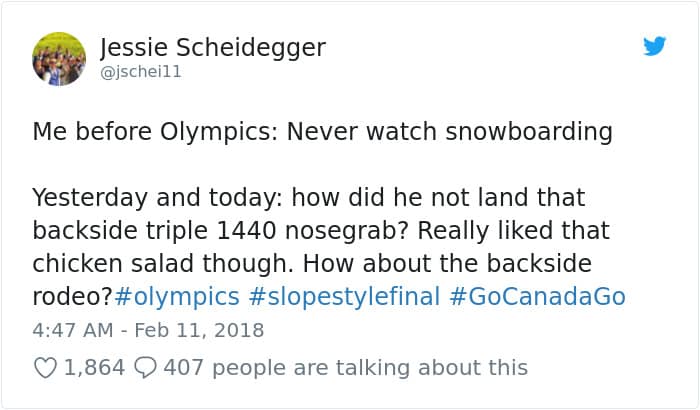Screen dimensions: 700x410
Task: Open the #olympics hashtag
Action: click(x=177, y=297)
